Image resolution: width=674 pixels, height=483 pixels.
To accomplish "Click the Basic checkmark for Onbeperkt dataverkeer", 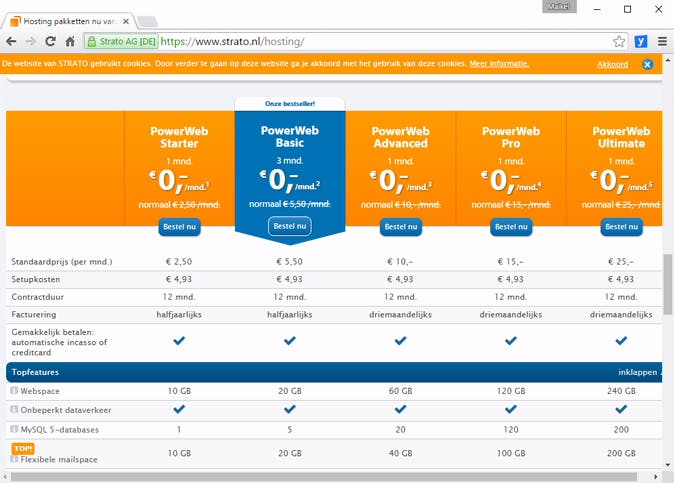I will [290, 409].
